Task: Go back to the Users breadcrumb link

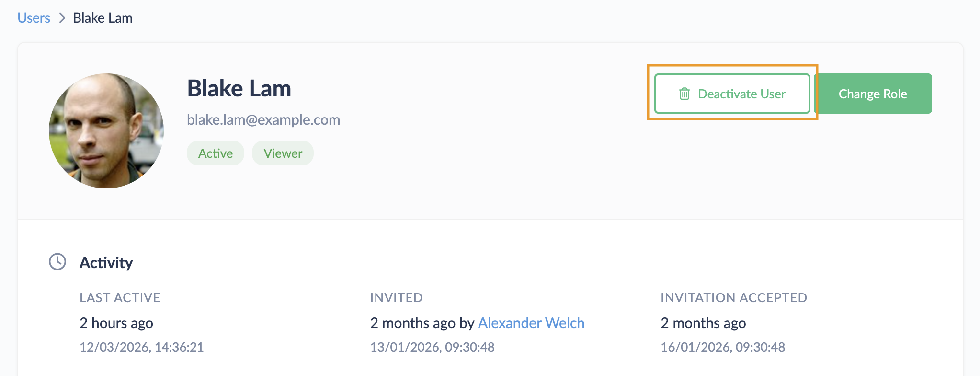Action: tap(34, 18)
